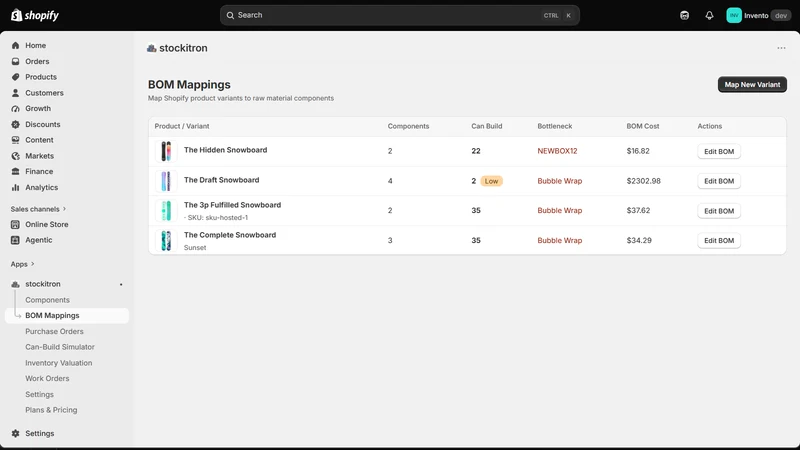Click the Finance bank icon
The height and width of the screenshot is (450, 800).
coord(15,171)
